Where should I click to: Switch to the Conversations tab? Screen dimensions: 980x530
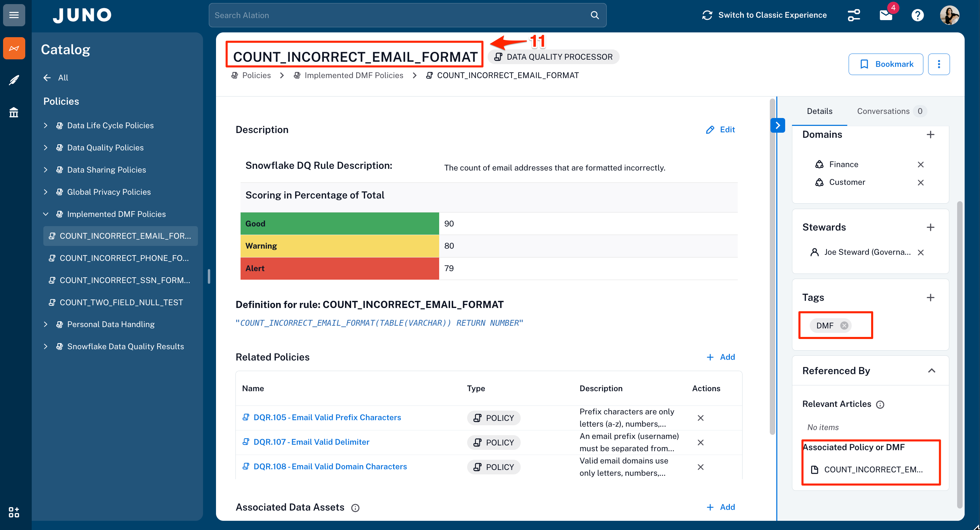tap(883, 111)
